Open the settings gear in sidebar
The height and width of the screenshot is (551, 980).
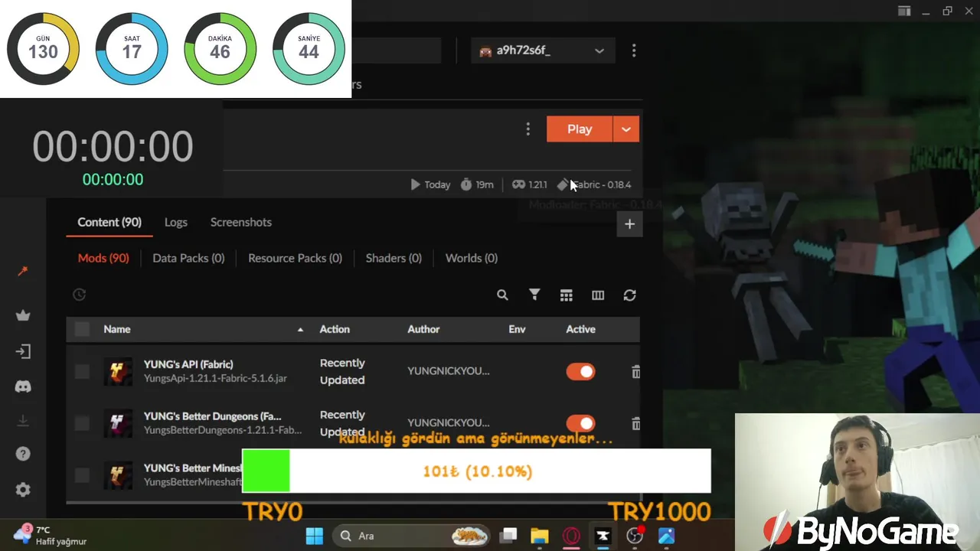pos(23,490)
